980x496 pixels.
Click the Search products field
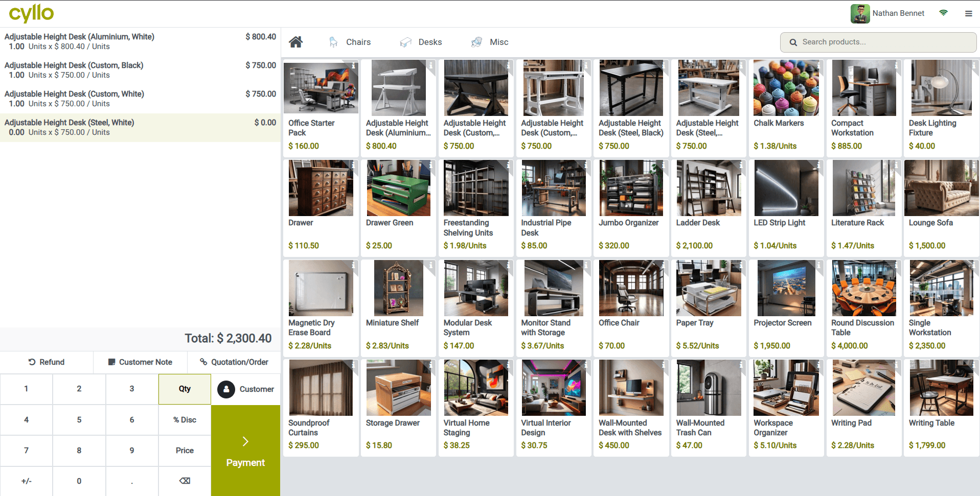877,42
